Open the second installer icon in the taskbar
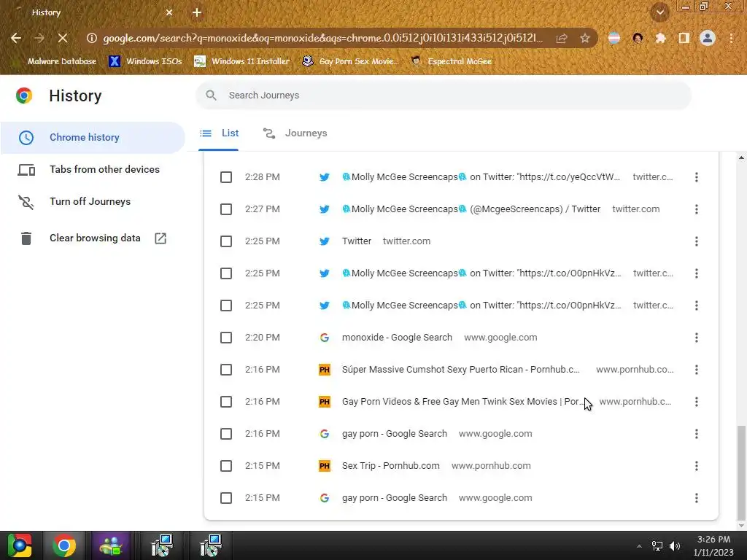747x560 pixels. click(x=210, y=545)
